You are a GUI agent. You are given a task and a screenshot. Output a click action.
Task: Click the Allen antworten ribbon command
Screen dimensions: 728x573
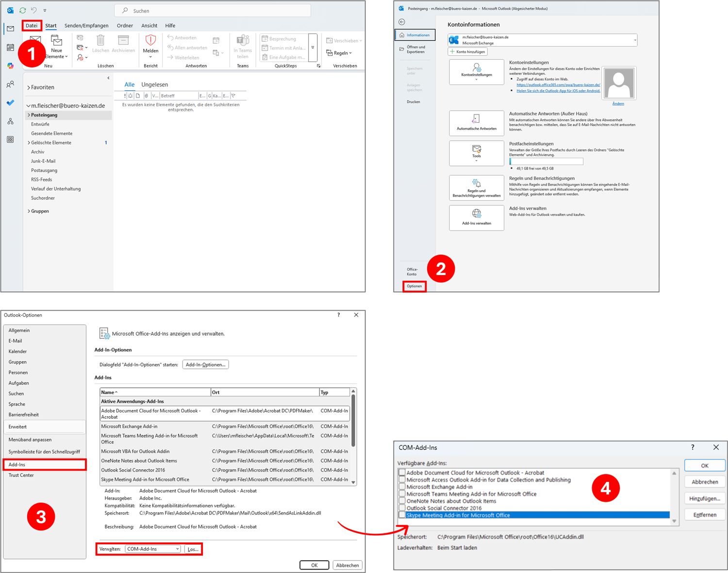tap(187, 48)
